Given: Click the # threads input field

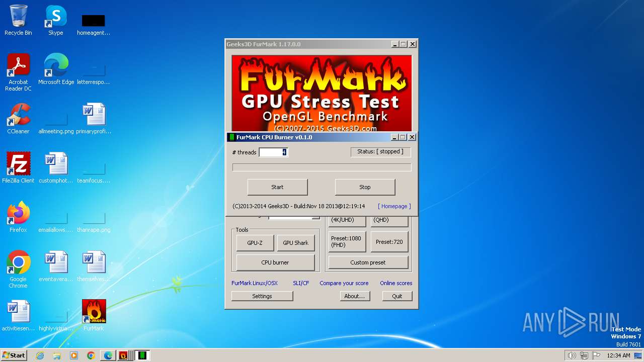Looking at the screenshot, I should point(273,152).
